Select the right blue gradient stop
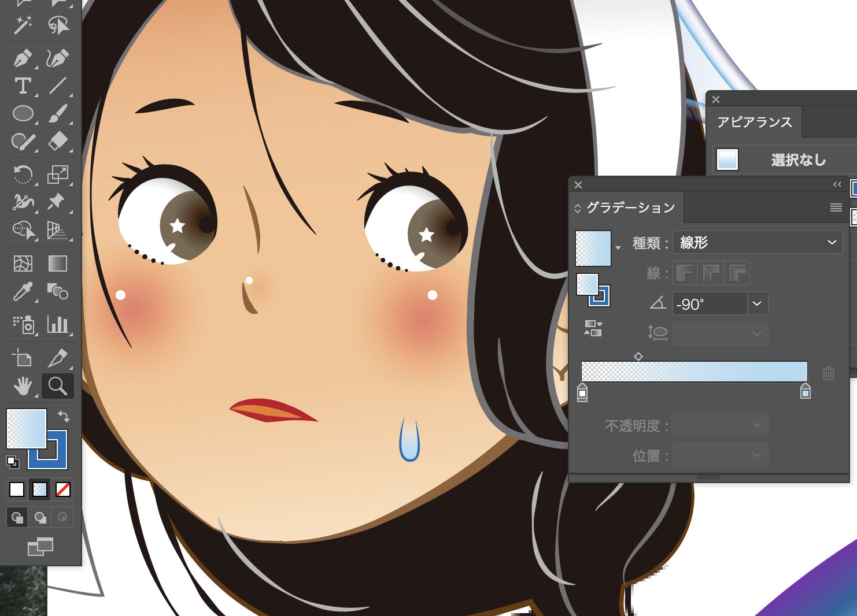This screenshot has width=857, height=616. click(x=806, y=391)
